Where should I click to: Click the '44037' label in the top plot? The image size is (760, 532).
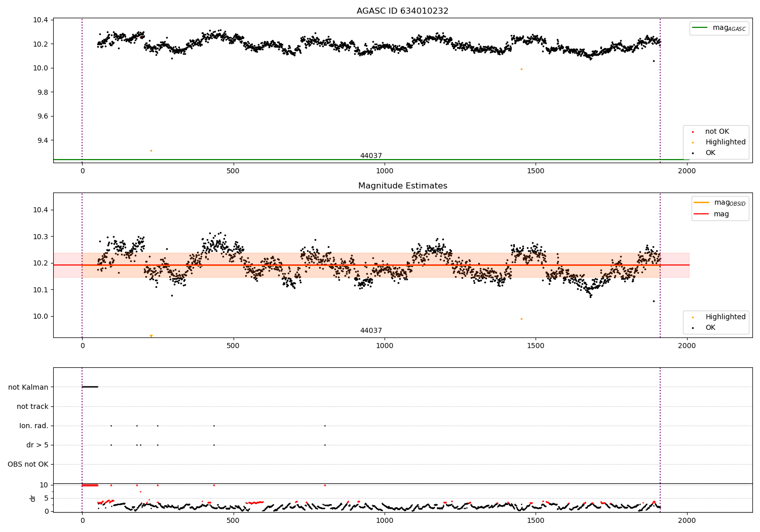tap(371, 156)
